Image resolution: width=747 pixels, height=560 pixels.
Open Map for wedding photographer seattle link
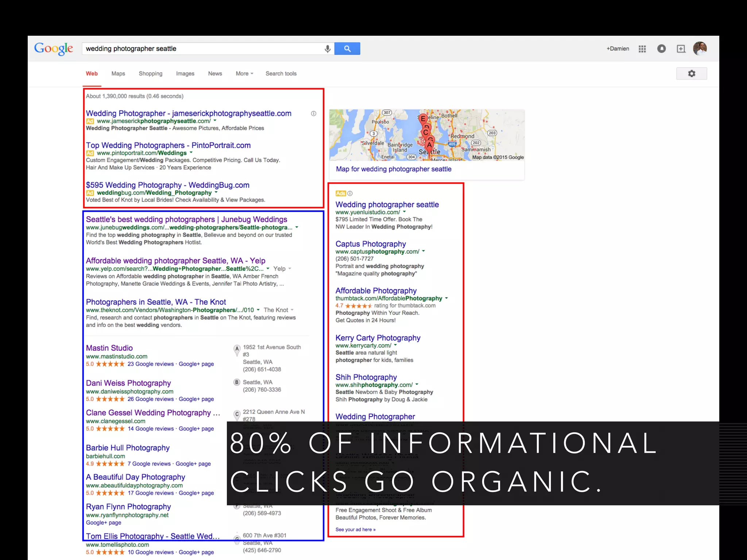(394, 169)
